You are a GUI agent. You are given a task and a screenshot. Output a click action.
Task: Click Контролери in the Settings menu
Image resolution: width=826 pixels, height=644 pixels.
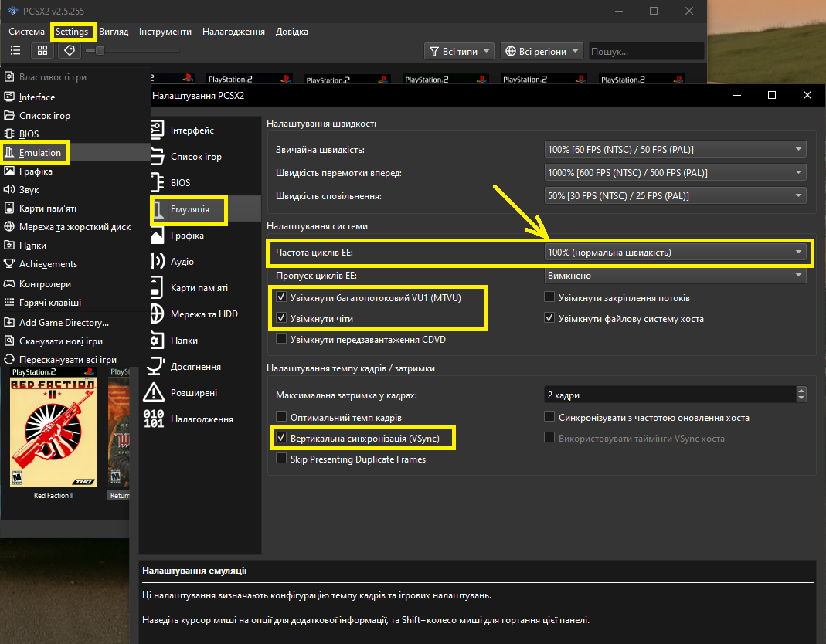pos(45,284)
